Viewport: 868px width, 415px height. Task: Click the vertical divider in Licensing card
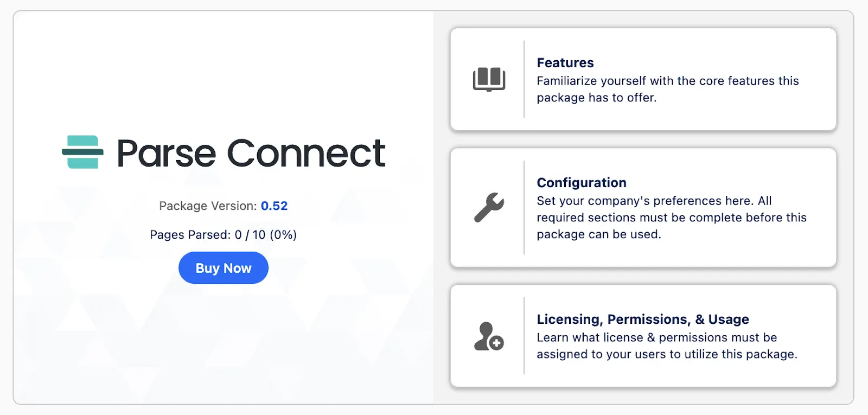(524, 336)
